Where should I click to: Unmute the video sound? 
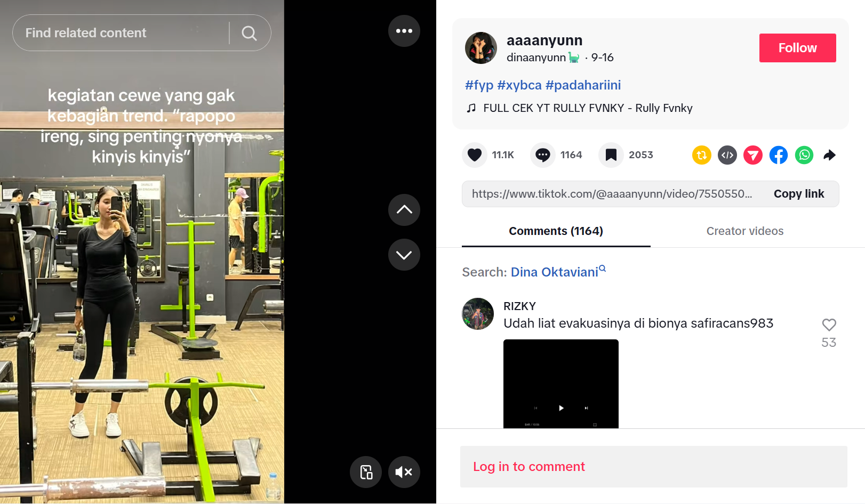[x=404, y=472]
